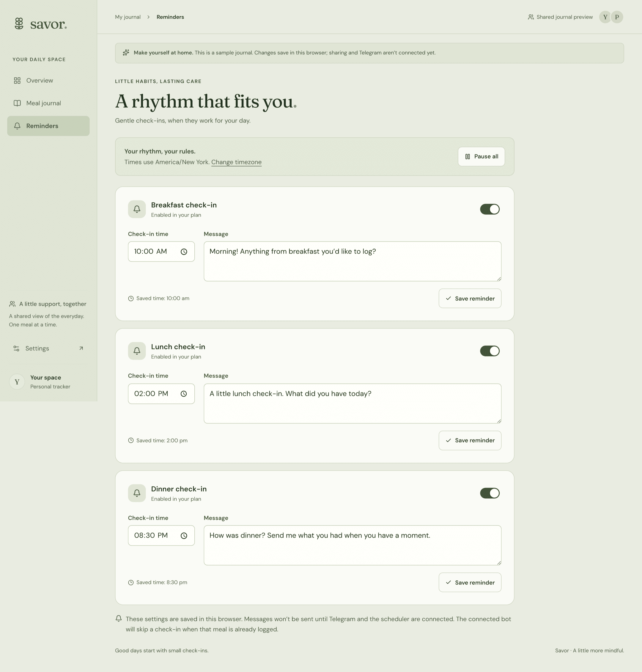Save the Breakfast reminder

click(x=470, y=299)
